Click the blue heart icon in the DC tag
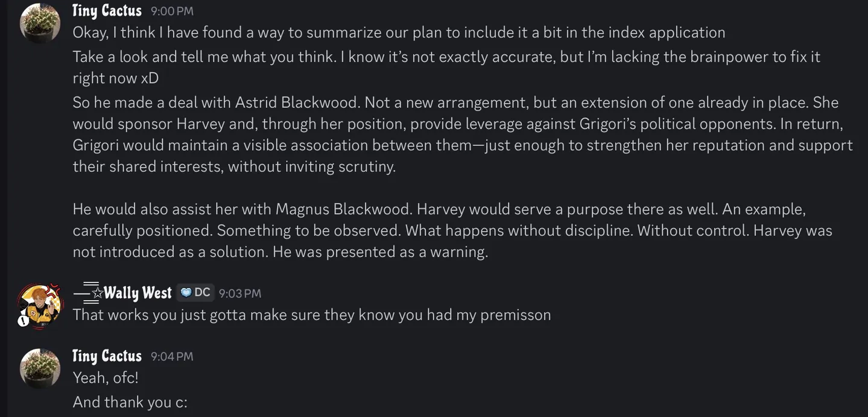Image resolution: width=868 pixels, height=417 pixels. click(x=186, y=293)
